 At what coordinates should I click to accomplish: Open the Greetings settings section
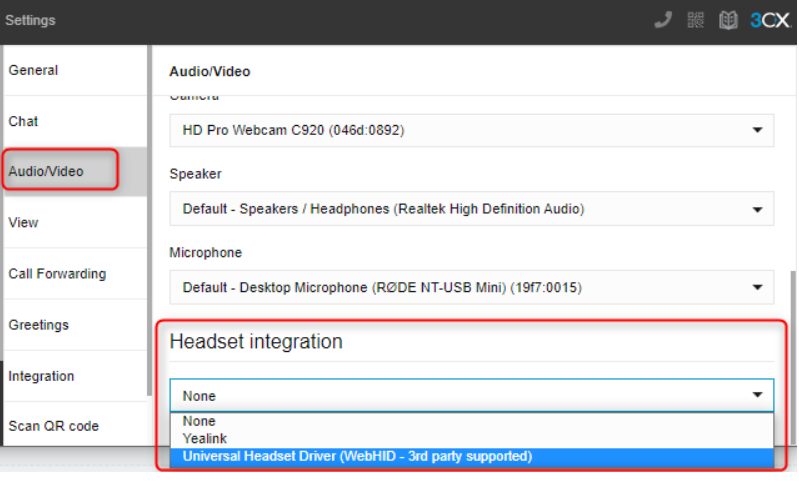75,325
